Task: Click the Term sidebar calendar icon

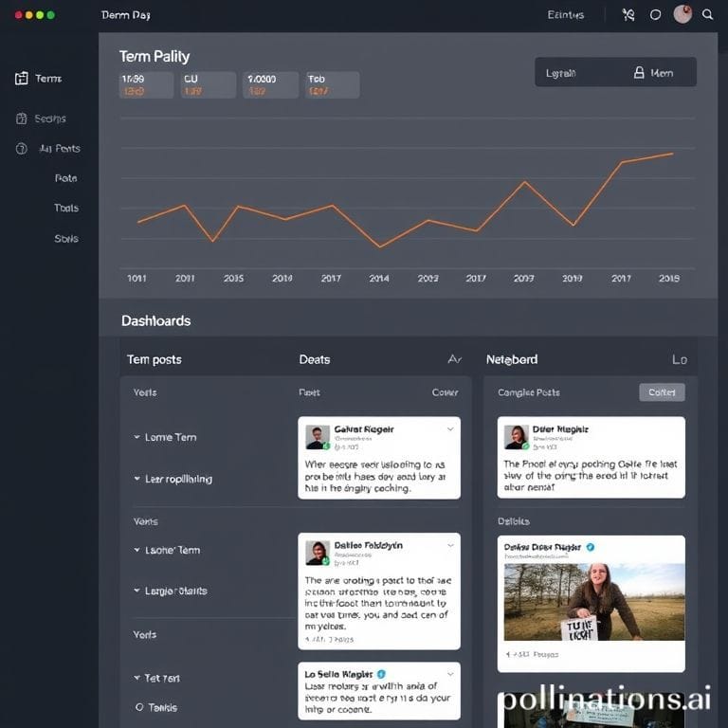Action: tap(22, 79)
